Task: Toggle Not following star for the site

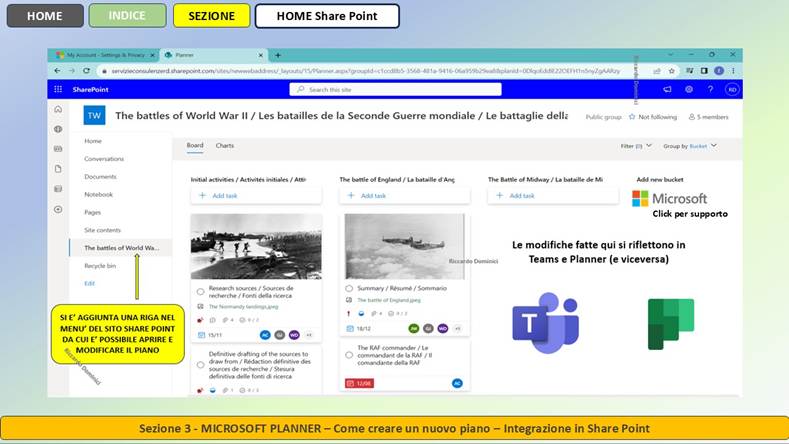Action: point(632,117)
